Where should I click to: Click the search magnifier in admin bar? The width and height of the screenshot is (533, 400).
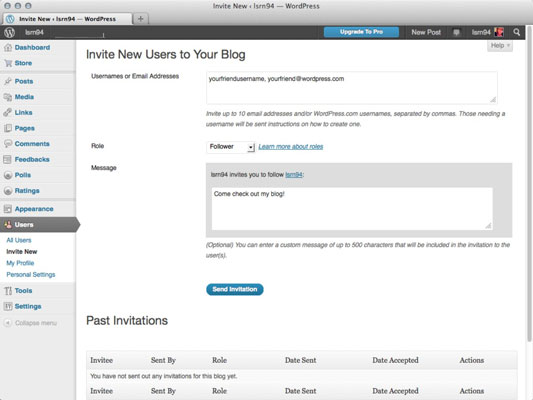(x=517, y=32)
